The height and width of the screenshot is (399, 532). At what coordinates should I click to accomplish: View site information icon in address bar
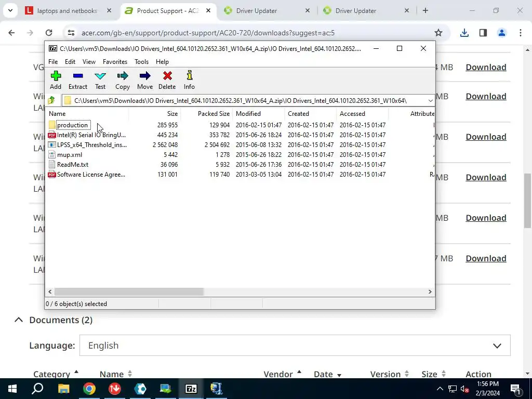click(71, 33)
